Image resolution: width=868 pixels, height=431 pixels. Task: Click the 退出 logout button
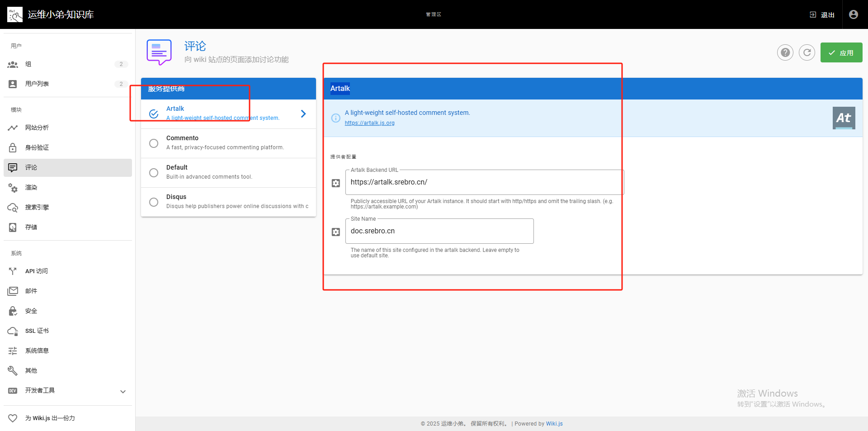pyautogui.click(x=822, y=15)
